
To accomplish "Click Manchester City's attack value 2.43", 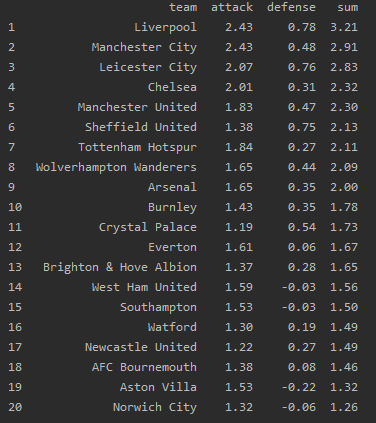I will pos(239,47).
